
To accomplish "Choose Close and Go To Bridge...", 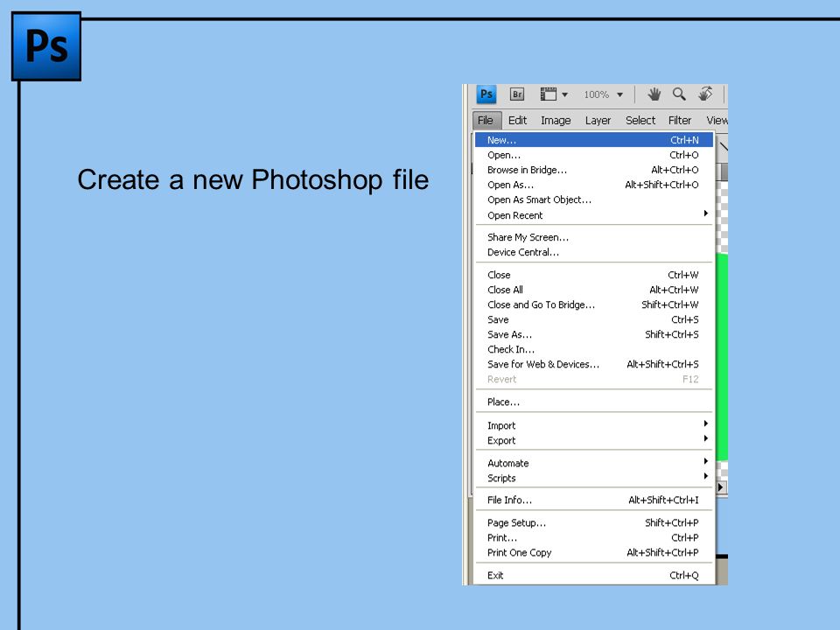I will coord(593,304).
